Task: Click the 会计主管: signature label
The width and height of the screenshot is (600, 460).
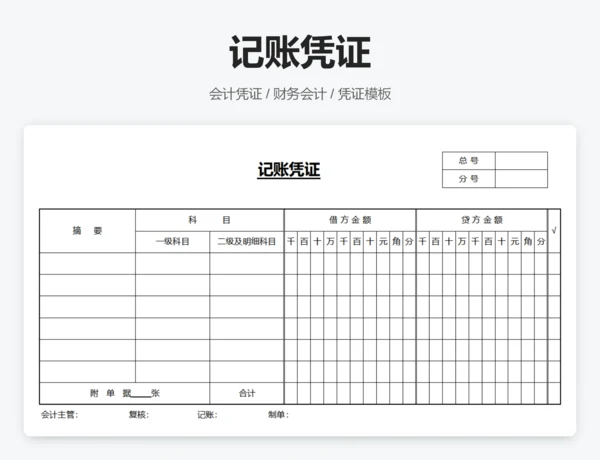Action: [x=59, y=414]
